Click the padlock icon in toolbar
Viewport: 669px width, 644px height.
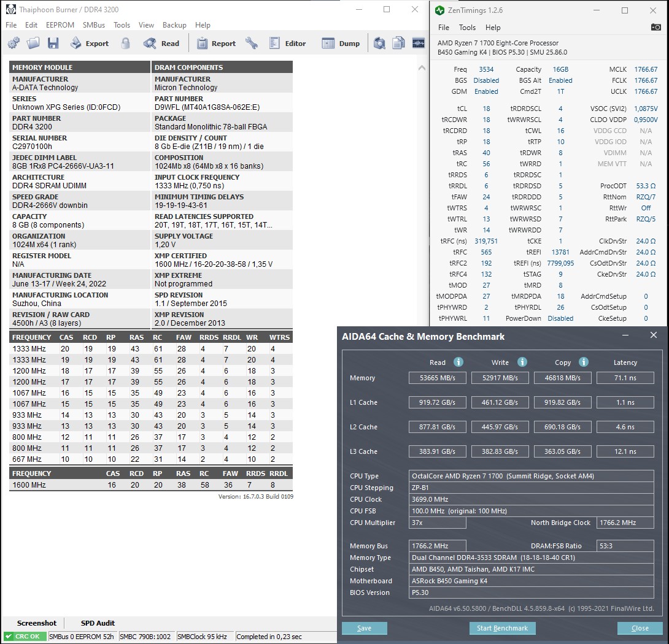[125, 43]
